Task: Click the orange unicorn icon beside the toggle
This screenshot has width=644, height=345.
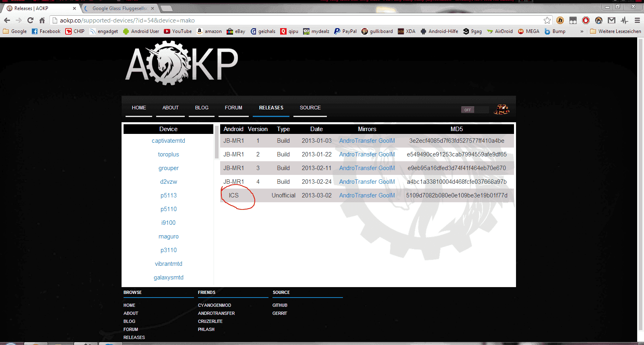Action: point(502,109)
